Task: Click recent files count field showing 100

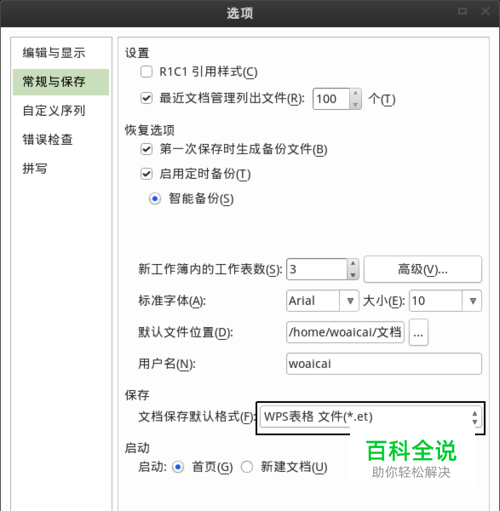Action: pos(331,99)
